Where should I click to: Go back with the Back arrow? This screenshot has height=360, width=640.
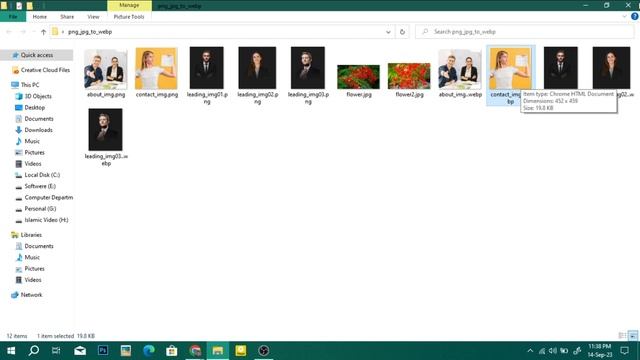point(9,32)
